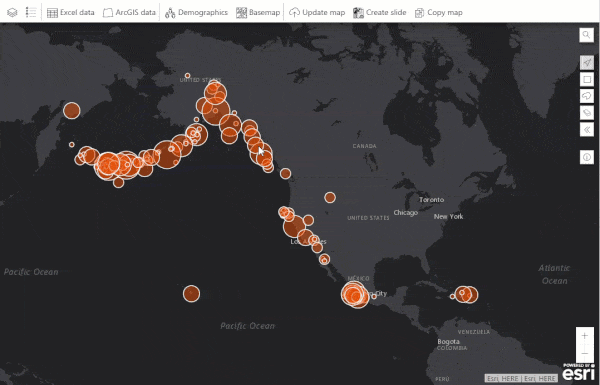This screenshot has height=385, width=600.
Task: Click the CANADA country label
Action: pyautogui.click(x=364, y=146)
